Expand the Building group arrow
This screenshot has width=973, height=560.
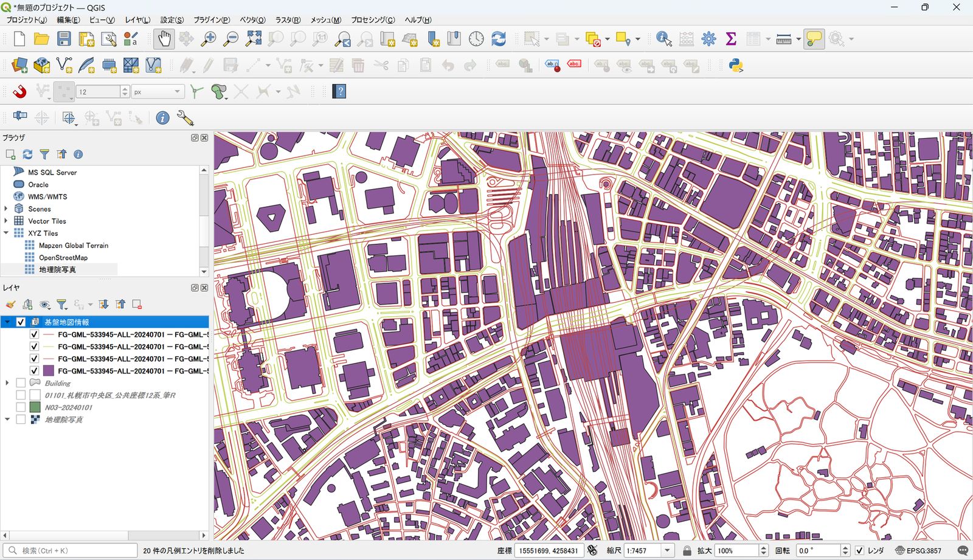[7, 383]
